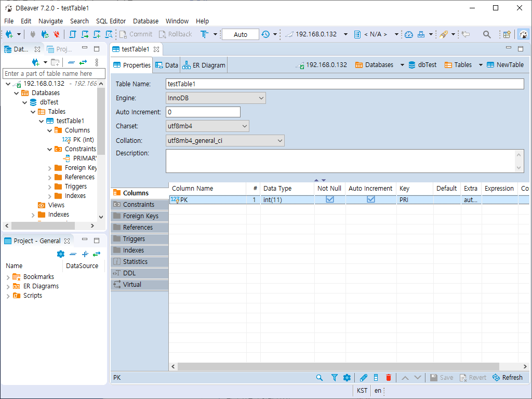Click the search icon in columns bottom toolbar
Viewport: 532px width, 399px height.
pos(320,378)
